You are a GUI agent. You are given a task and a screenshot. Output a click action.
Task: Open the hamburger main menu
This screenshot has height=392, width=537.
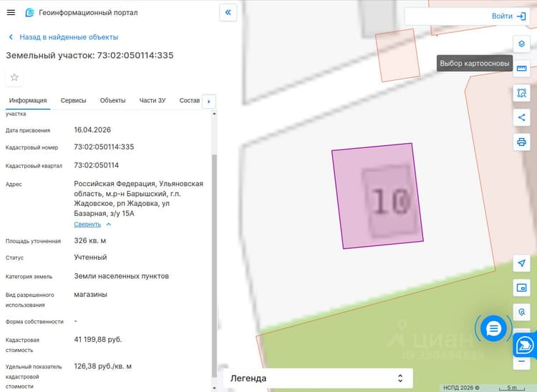pyautogui.click(x=11, y=13)
